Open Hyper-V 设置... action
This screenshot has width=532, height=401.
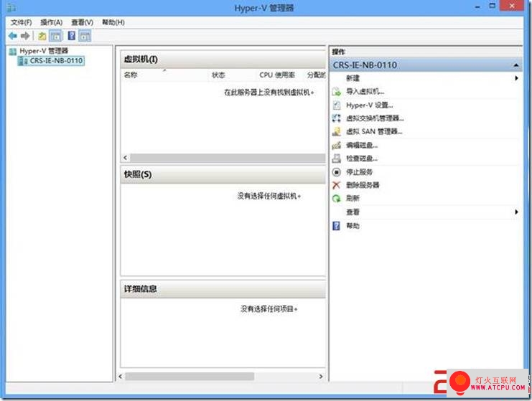coord(370,105)
